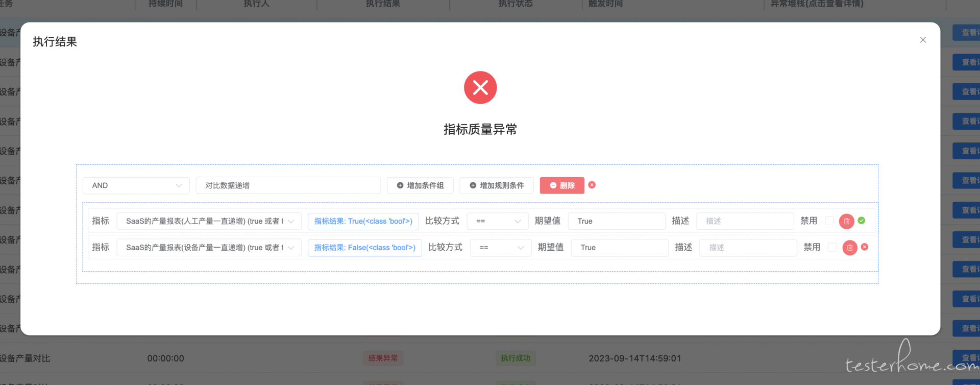Toggle 禁用 checkbox in 人工产量 row
Viewport: 980px width, 385px height.
829,221
